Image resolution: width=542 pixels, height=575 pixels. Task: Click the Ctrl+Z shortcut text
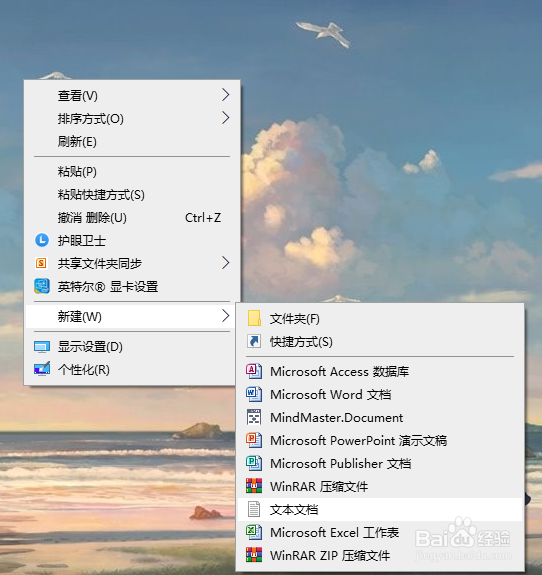coord(203,218)
